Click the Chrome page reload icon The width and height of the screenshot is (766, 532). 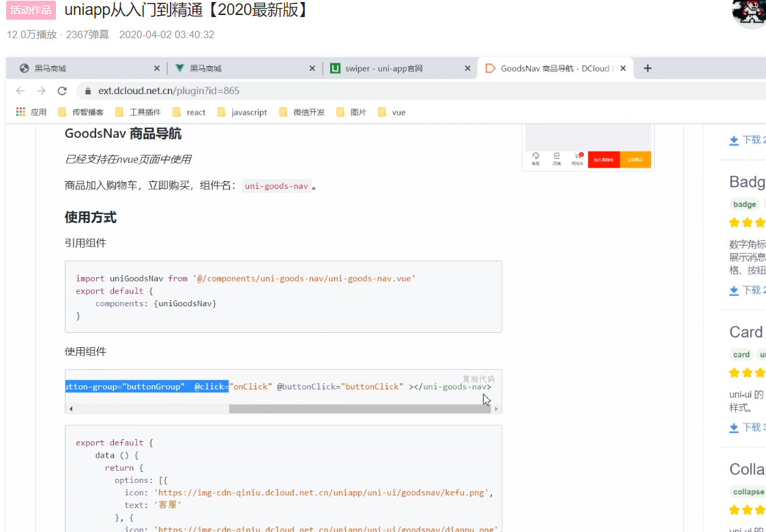click(x=62, y=90)
